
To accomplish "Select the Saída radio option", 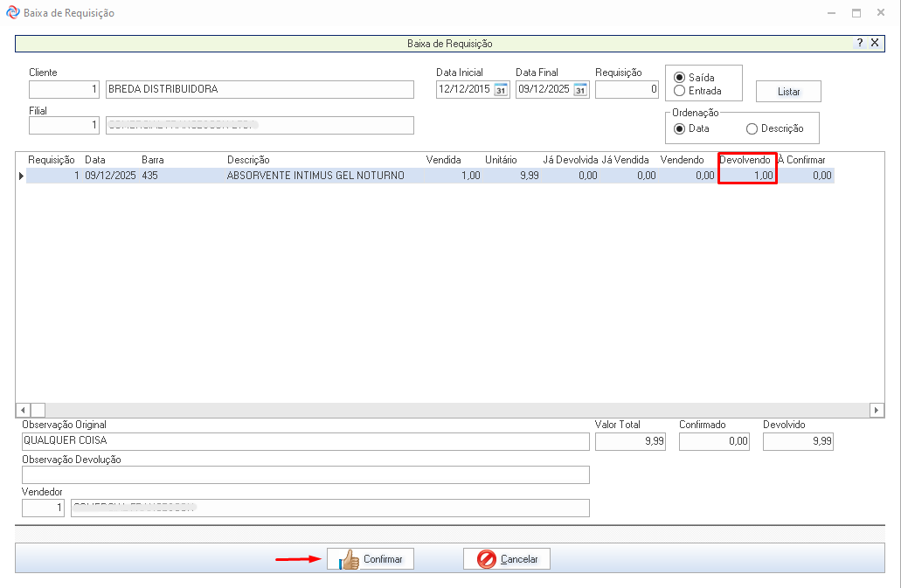I will (679, 78).
